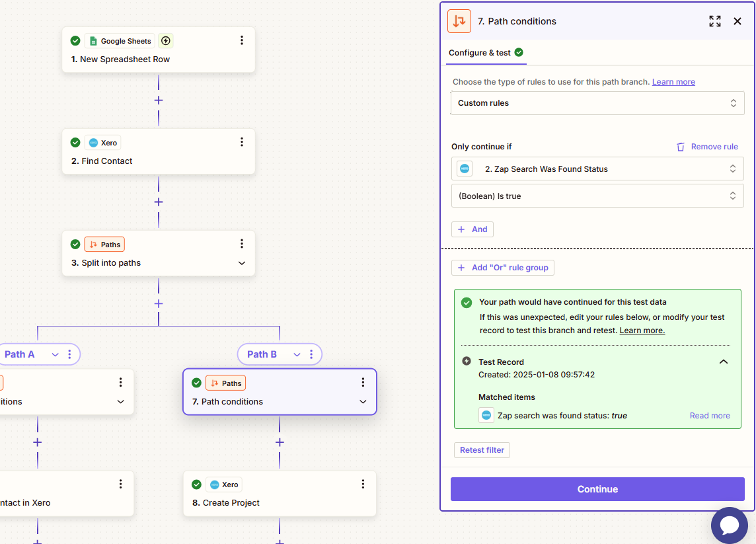Screen dimensions: 756x544
Task: Click the Path A label
Action: 19,354
